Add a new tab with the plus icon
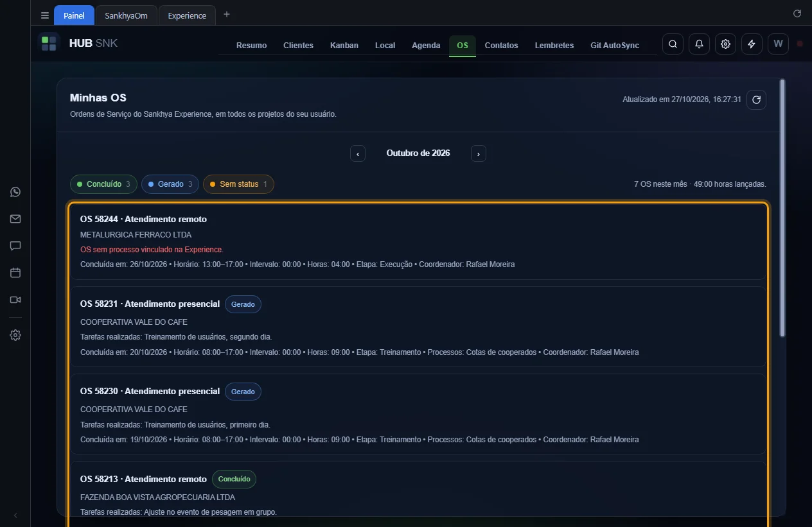The image size is (812, 527). pos(226,15)
